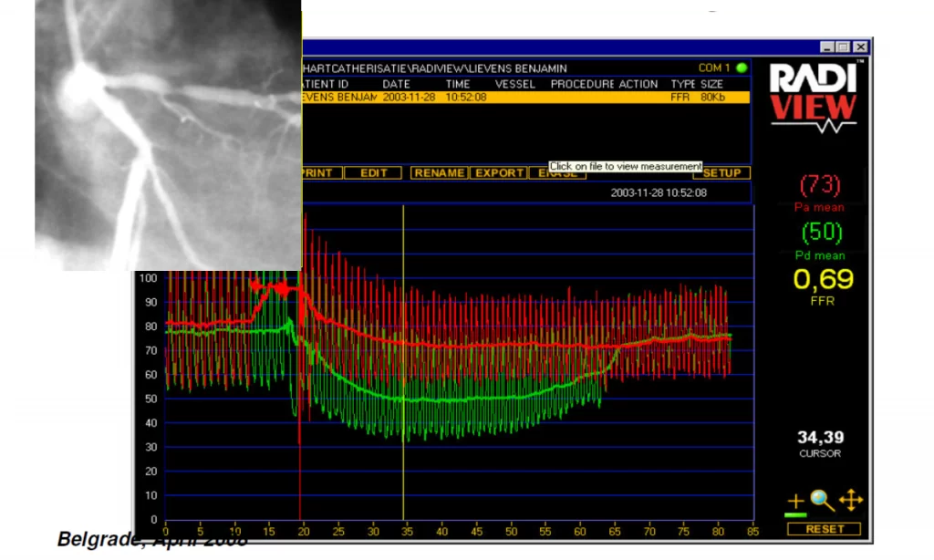Select the highlighted LIEVENS BENJAMIN file row

pyautogui.click(x=526, y=97)
